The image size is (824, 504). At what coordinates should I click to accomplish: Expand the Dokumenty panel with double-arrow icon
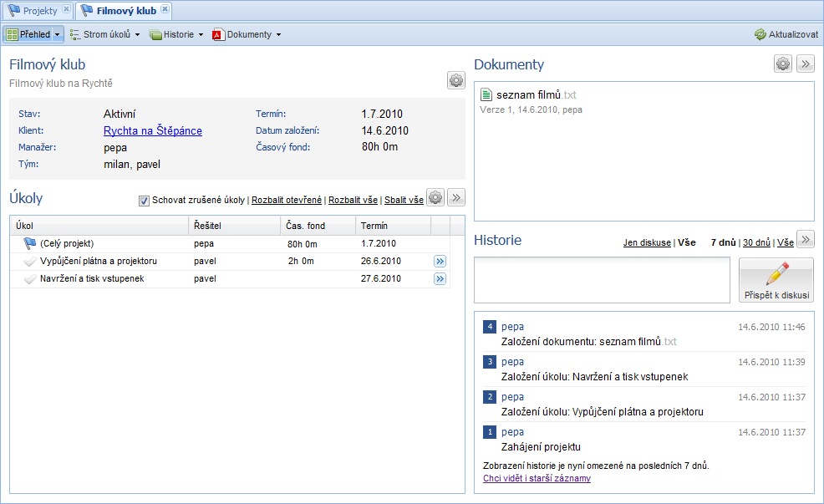coord(805,64)
